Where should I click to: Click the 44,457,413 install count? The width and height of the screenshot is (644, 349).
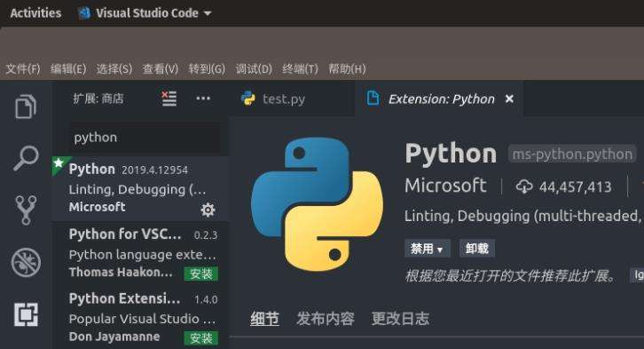pyautogui.click(x=575, y=187)
